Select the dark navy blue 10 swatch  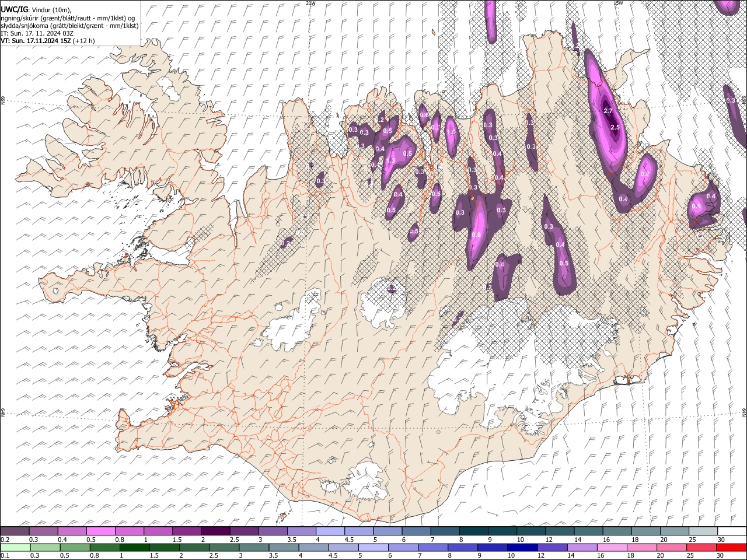pyautogui.click(x=521, y=547)
